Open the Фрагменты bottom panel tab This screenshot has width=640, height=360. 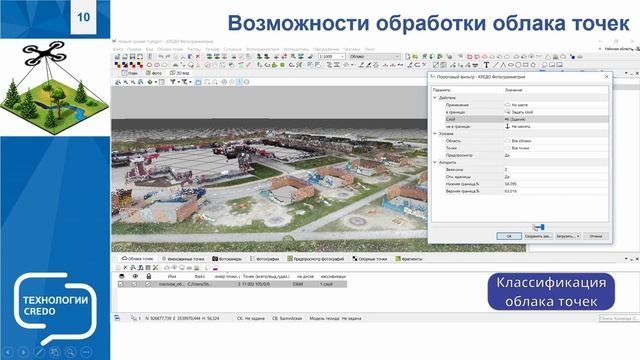coord(409,259)
